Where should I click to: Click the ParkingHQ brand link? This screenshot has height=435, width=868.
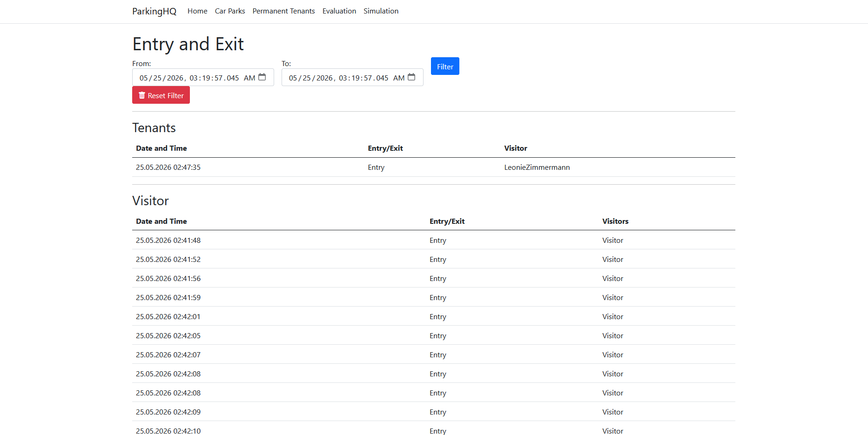tap(154, 11)
